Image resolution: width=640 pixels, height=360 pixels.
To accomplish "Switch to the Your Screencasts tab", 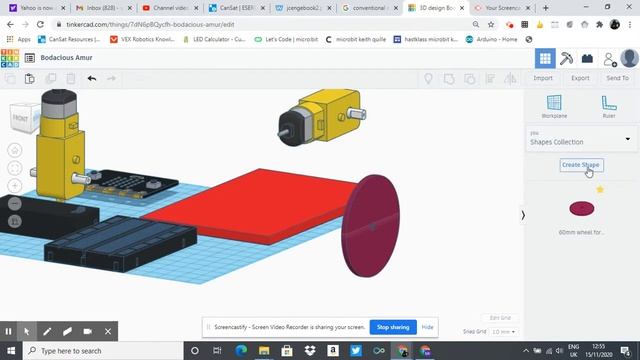I will click(x=502, y=8).
